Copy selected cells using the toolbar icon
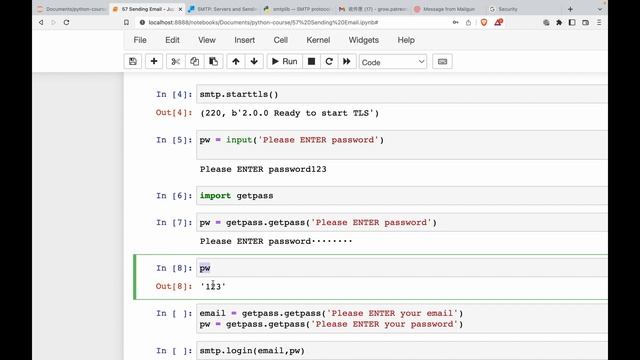 pos(194,62)
